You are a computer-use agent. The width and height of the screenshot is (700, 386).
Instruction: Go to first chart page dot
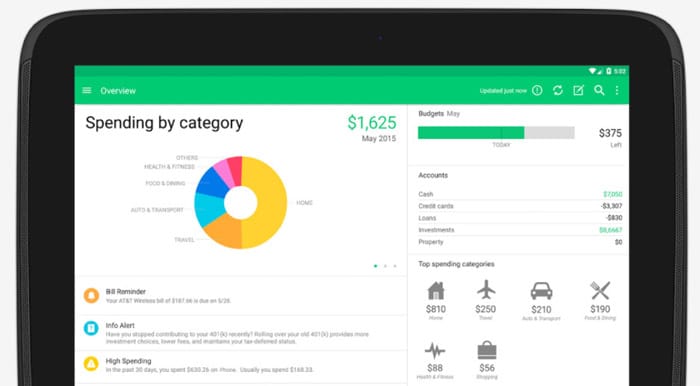pyautogui.click(x=375, y=266)
